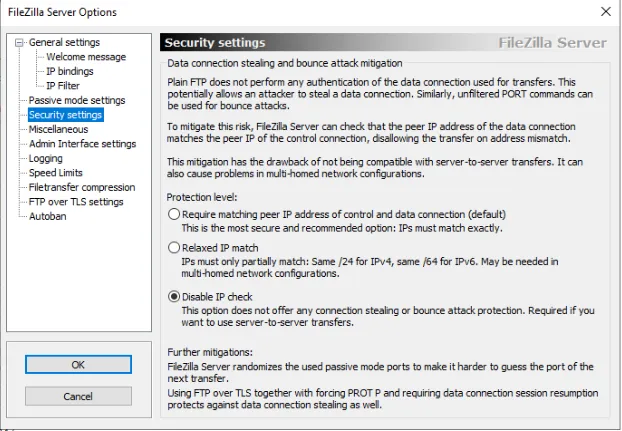Open the Logging page
The height and width of the screenshot is (431, 622).
[x=46, y=159]
